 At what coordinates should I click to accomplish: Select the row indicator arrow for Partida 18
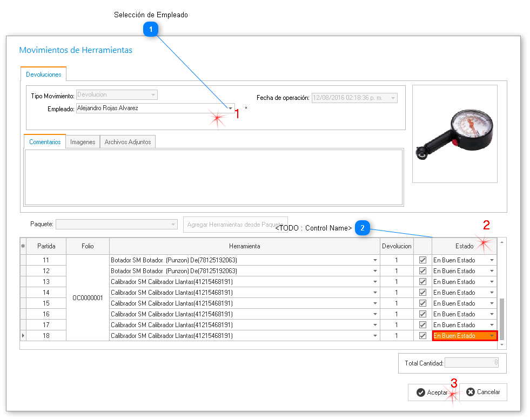(x=23, y=336)
